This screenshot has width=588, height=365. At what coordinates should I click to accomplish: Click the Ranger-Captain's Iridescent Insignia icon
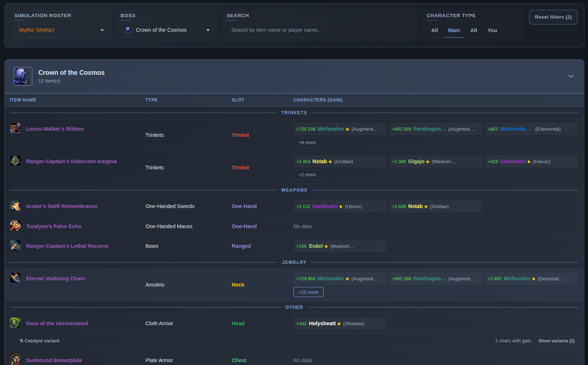15,161
